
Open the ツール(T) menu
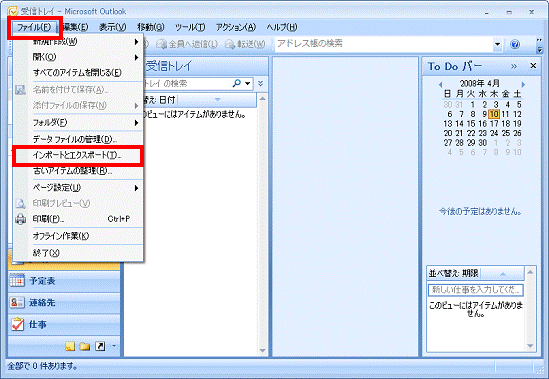[x=190, y=27]
